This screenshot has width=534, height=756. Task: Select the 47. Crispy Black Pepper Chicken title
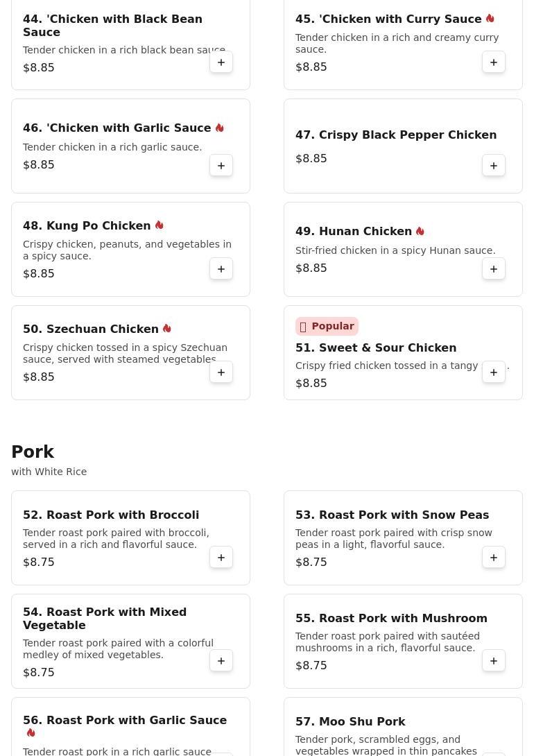click(396, 135)
